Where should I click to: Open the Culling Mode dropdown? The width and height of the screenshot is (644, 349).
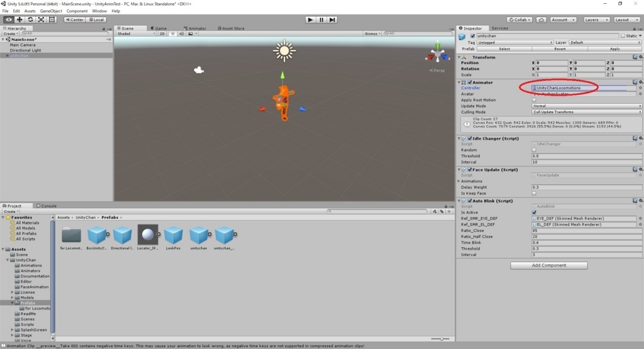pos(587,112)
